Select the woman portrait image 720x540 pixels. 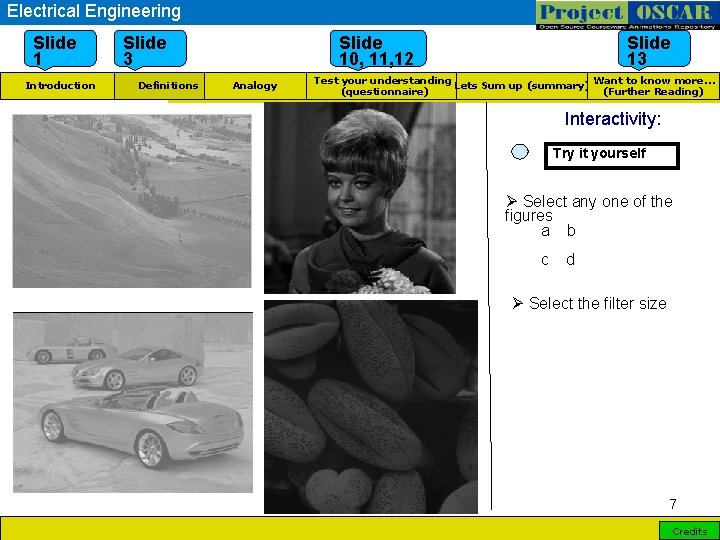point(360,198)
